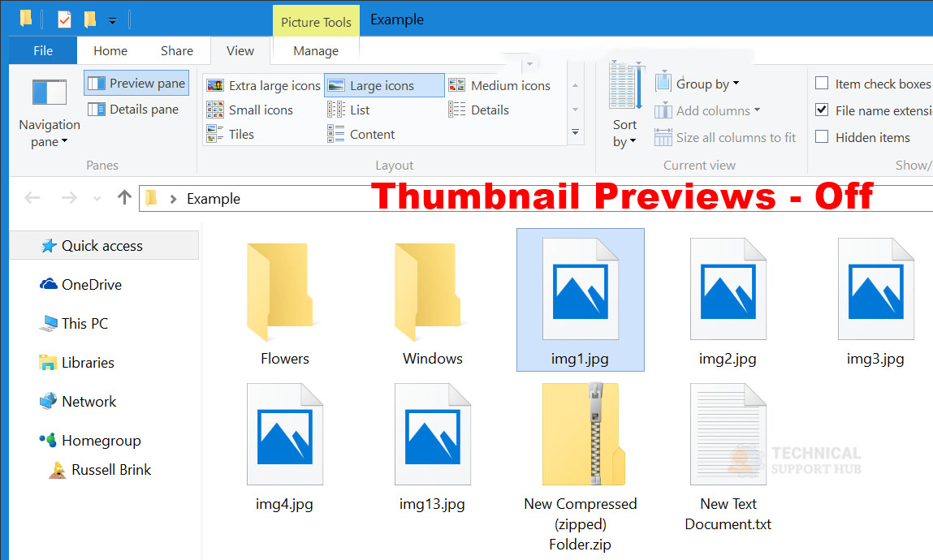Screen dimensions: 933x560
Task: Toggle the Details pane button
Action: (133, 110)
